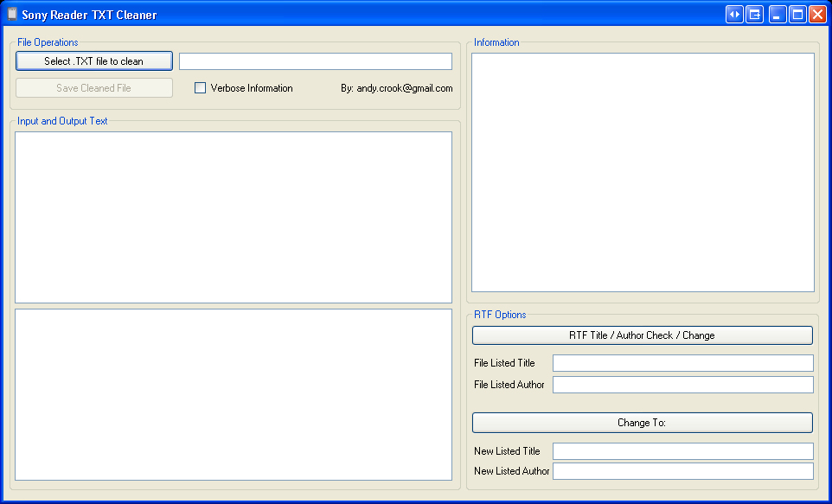
Task: Click the 'RTF Options' group label
Action: 500,315
